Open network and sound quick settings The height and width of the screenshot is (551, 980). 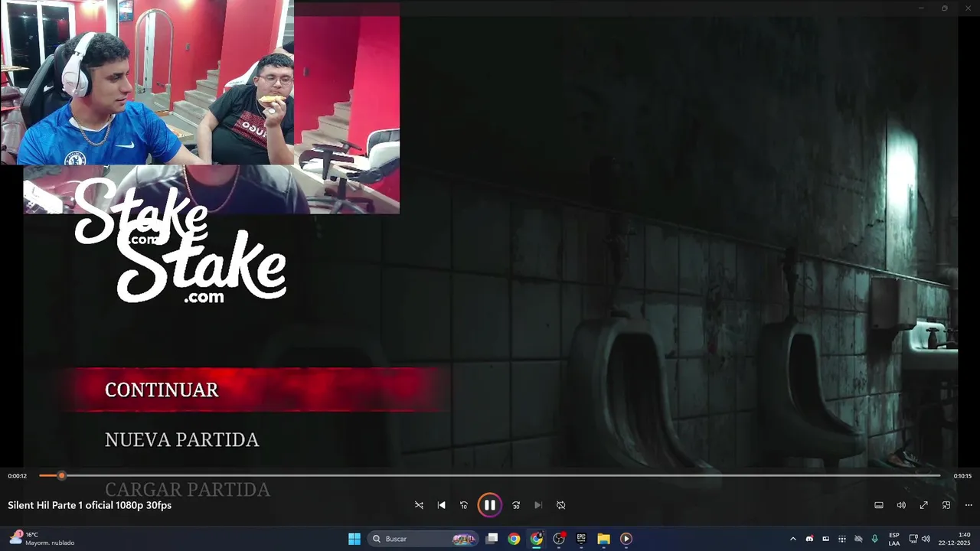(x=919, y=539)
